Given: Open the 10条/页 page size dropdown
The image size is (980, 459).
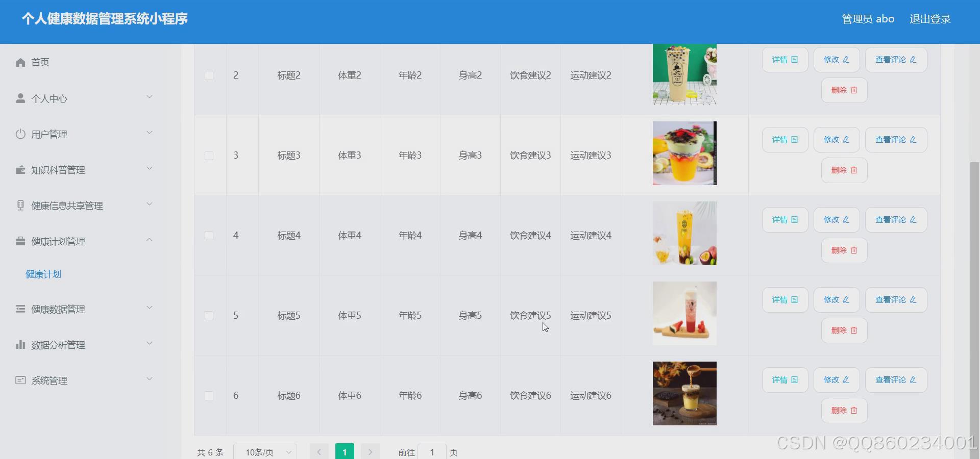Looking at the screenshot, I should (265, 451).
